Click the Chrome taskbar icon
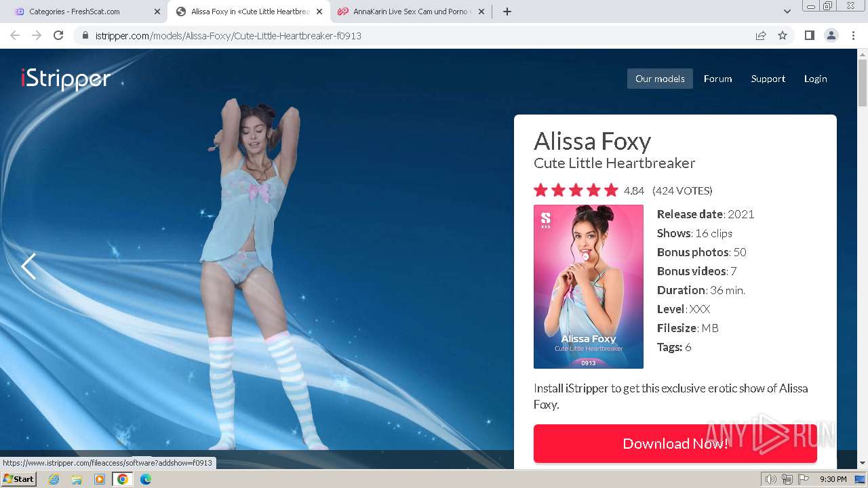Screen dimensions: 868x488 123,479
